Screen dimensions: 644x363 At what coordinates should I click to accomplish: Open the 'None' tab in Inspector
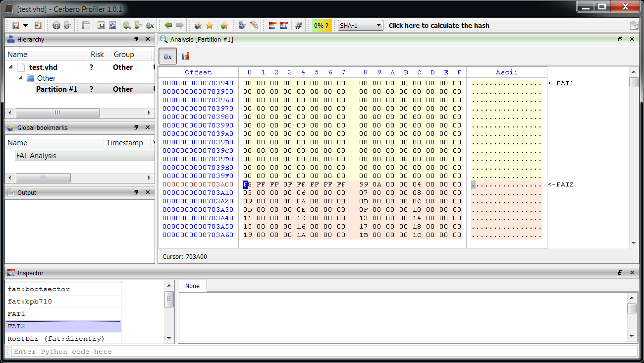point(192,286)
